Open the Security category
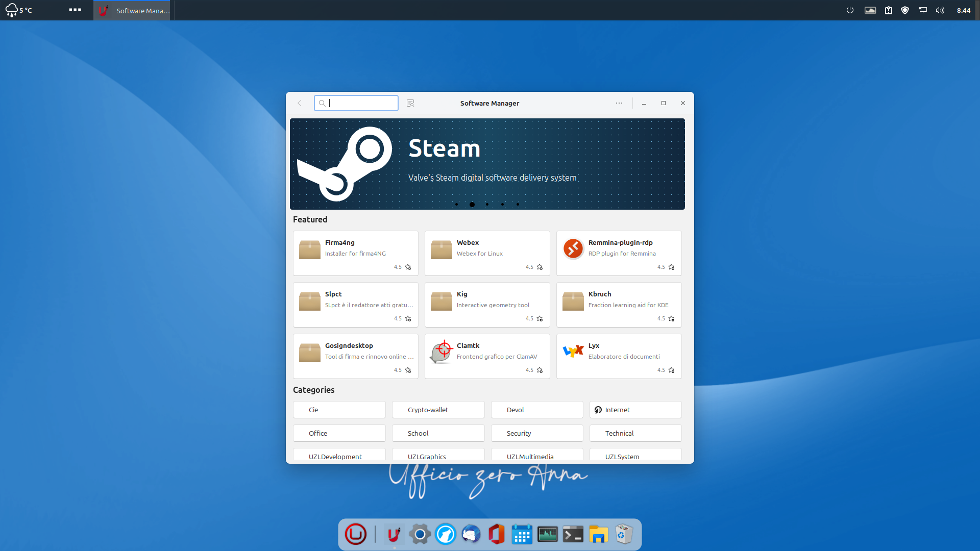The width and height of the screenshot is (980, 551). [536, 433]
